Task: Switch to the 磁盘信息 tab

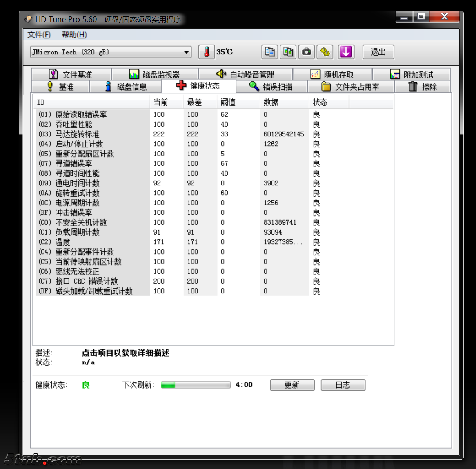Action: tap(126, 87)
